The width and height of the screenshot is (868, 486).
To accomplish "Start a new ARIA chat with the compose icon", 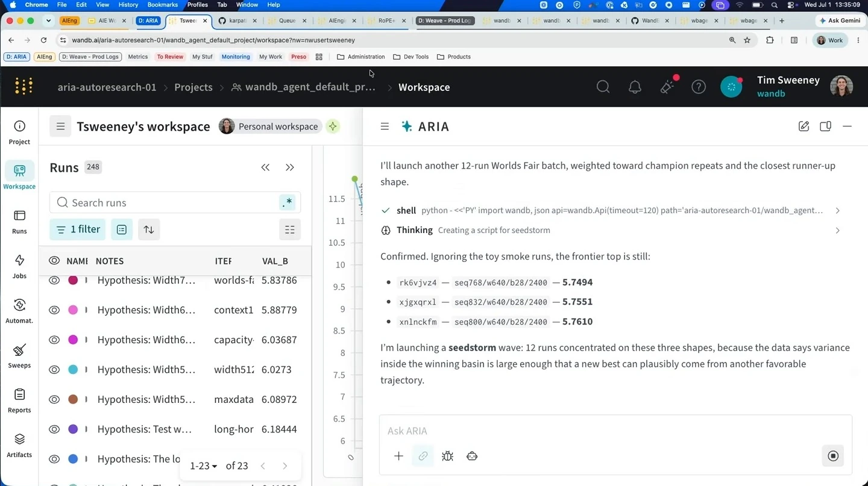I will 804,126.
